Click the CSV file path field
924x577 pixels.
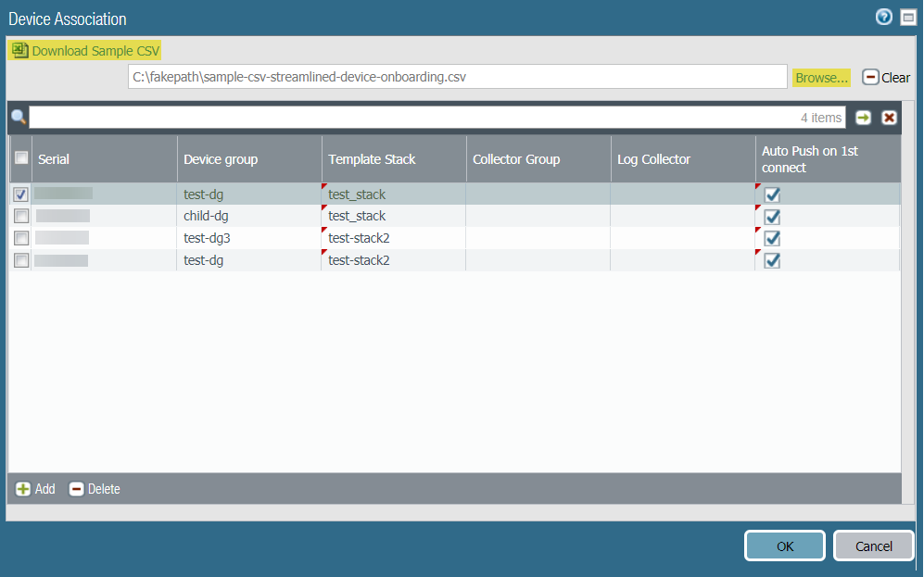457,77
